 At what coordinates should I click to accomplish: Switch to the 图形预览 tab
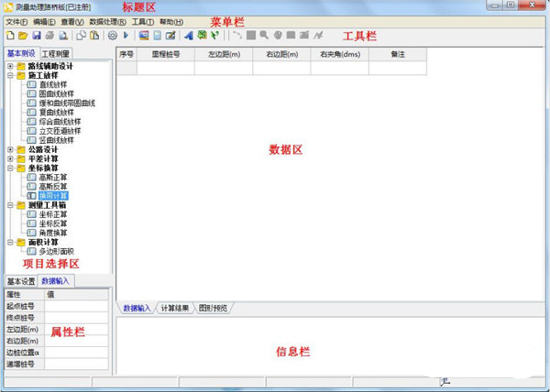point(213,309)
